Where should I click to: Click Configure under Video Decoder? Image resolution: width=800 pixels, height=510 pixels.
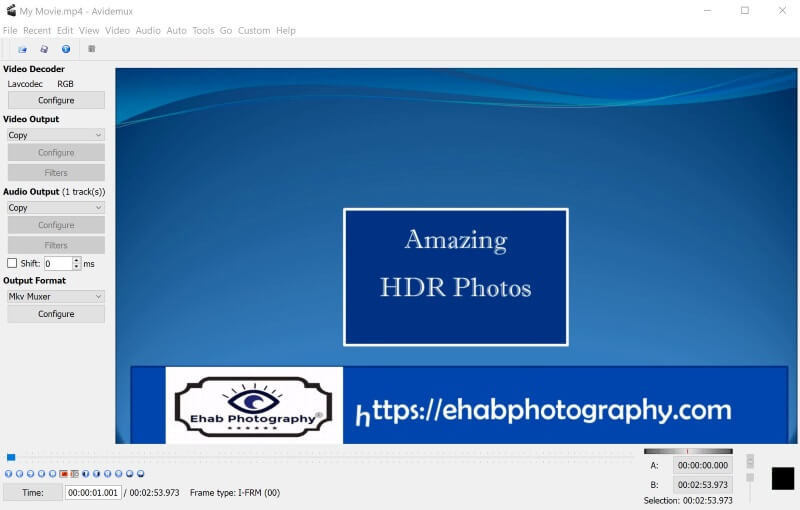(x=56, y=100)
